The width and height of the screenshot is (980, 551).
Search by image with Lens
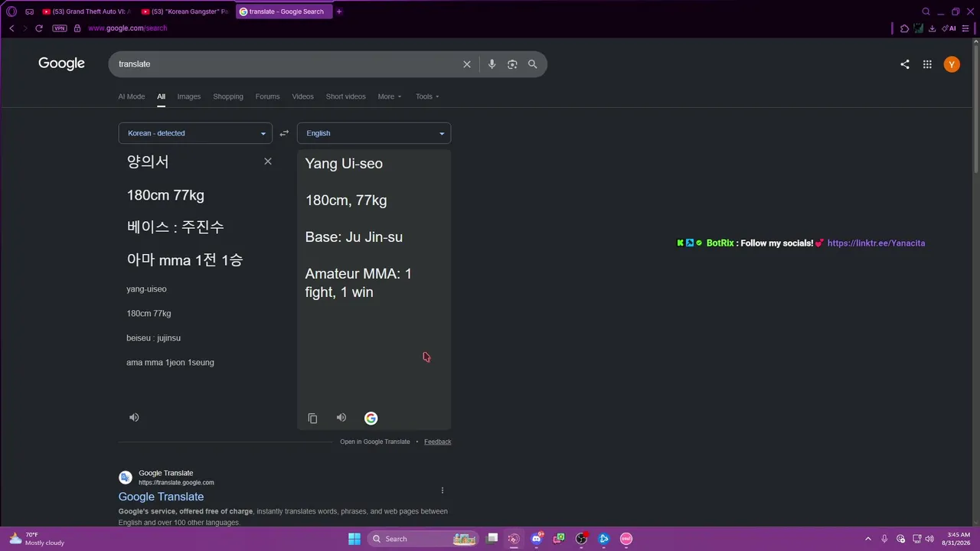[x=512, y=64]
